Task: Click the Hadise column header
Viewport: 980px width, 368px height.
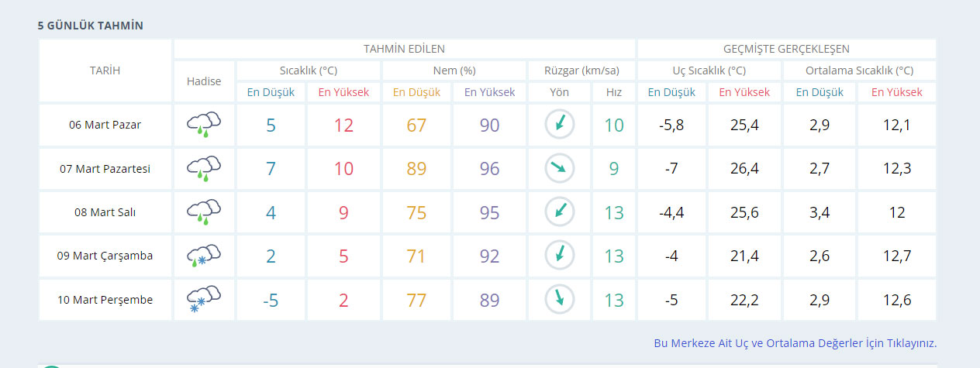Action: (x=204, y=81)
